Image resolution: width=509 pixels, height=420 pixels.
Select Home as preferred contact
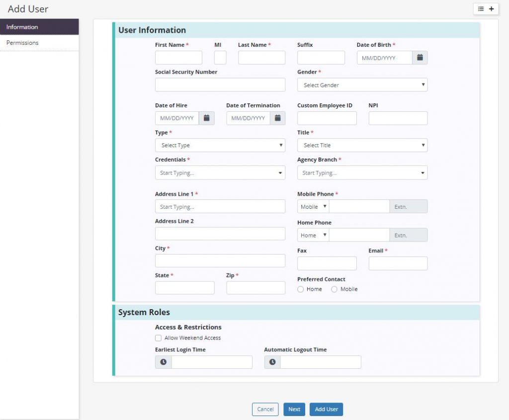[x=301, y=289]
